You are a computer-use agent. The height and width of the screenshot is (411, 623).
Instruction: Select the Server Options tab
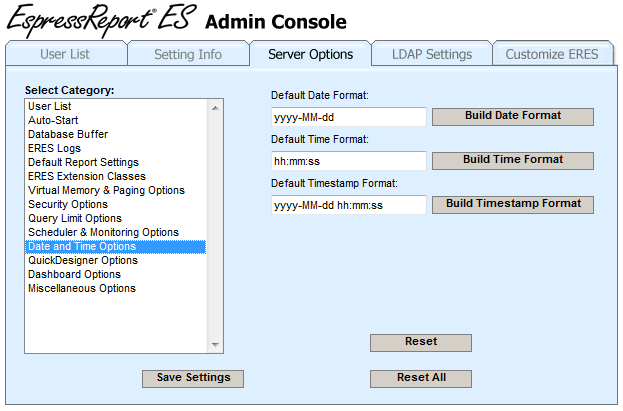coord(310,54)
